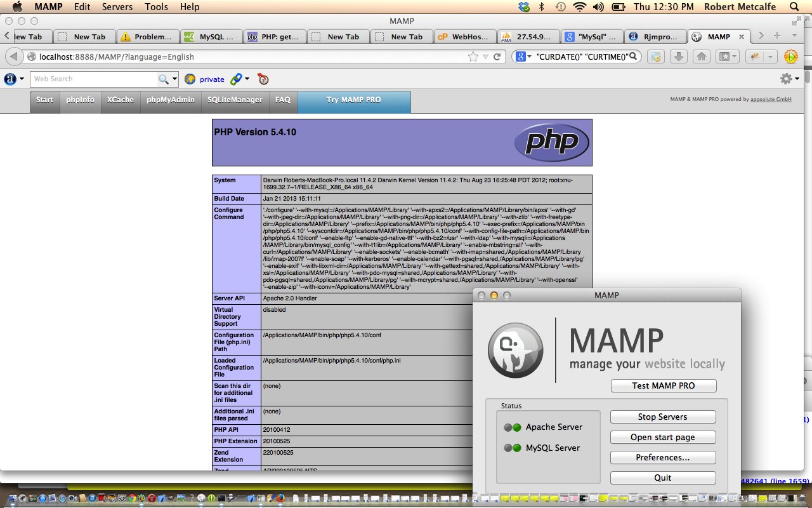Screen dimensions: 812x508
Task: List all tabs with the dropdown arrow
Action: pos(793,36)
